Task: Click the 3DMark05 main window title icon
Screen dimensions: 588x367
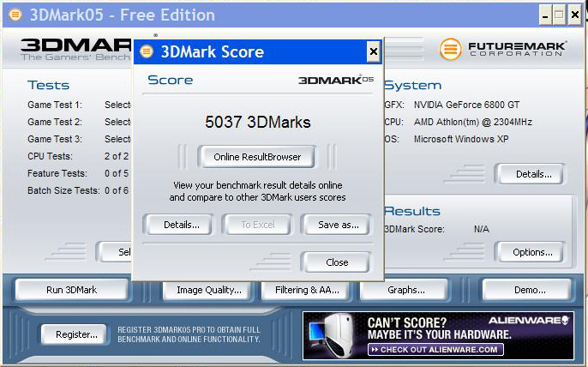Action: [15, 15]
